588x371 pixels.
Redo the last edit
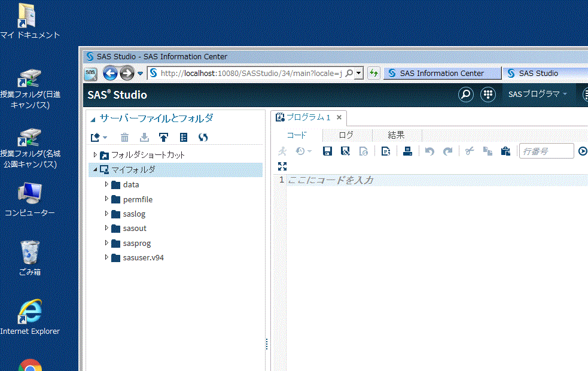coord(447,151)
